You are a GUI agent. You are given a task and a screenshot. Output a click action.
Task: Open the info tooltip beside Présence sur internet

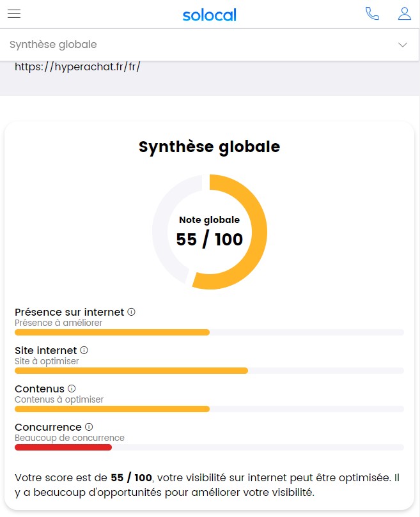click(131, 311)
